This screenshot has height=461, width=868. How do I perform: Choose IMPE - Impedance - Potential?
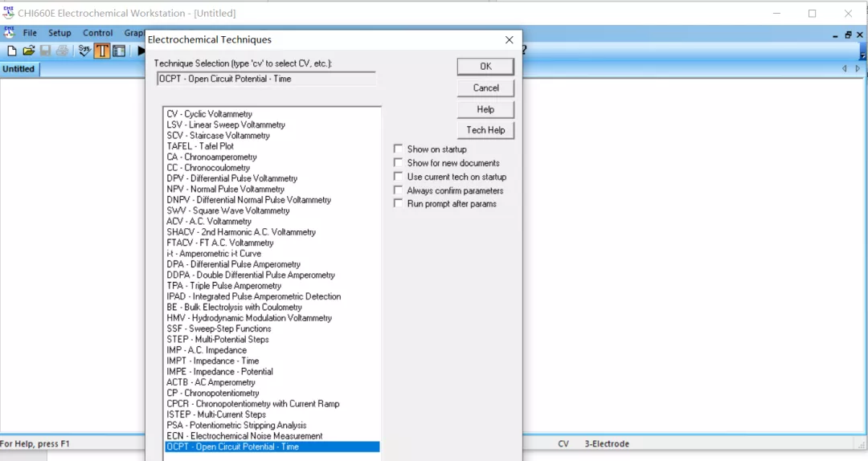(x=219, y=372)
